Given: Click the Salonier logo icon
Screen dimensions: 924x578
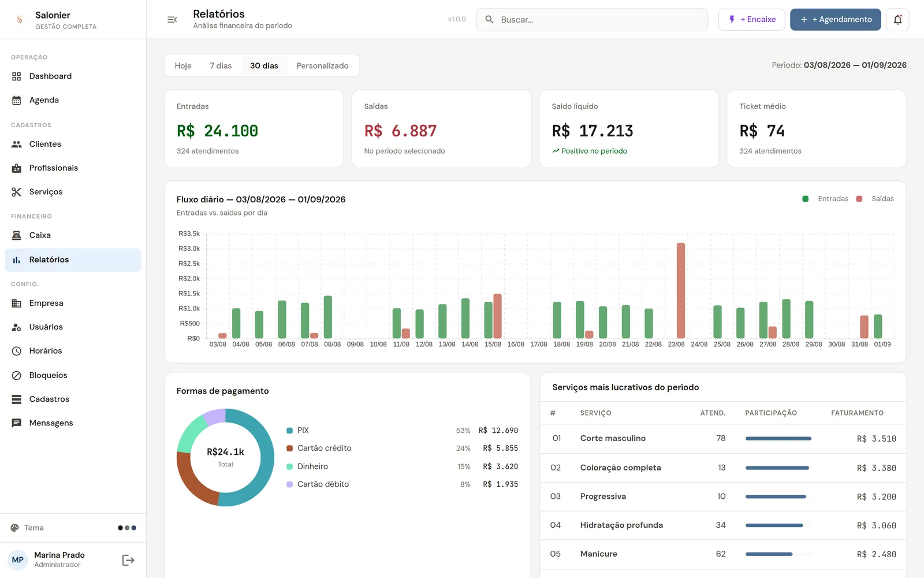Looking at the screenshot, I should (20, 20).
